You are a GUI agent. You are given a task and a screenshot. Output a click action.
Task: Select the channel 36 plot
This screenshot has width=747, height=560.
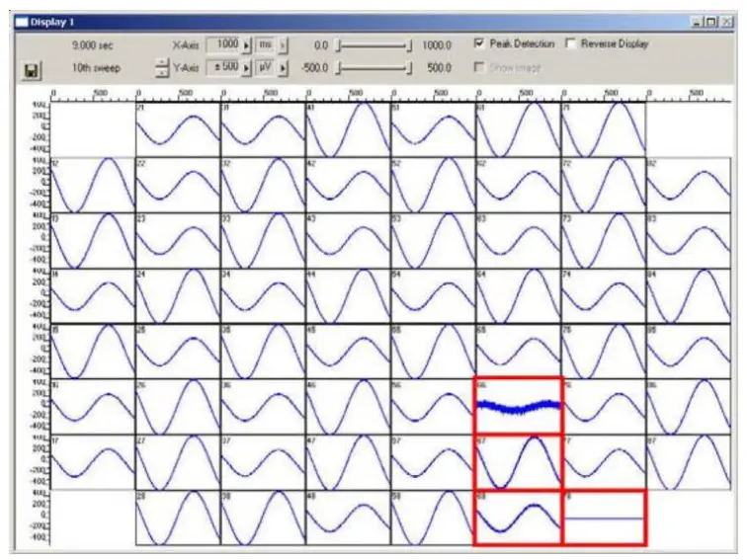click(263, 406)
